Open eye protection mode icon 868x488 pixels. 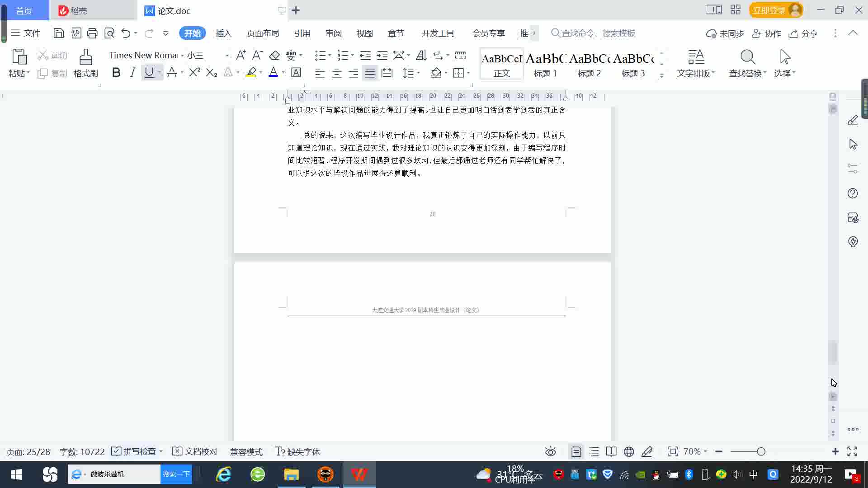point(550,451)
